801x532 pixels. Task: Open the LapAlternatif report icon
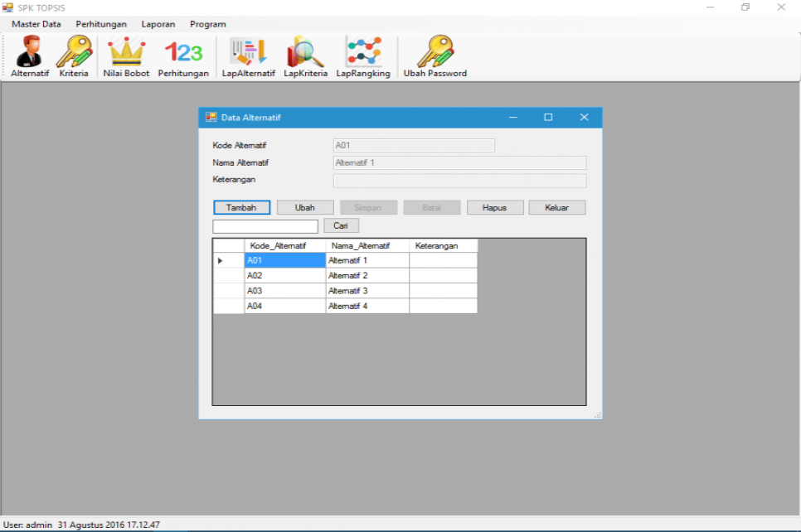coord(247,56)
